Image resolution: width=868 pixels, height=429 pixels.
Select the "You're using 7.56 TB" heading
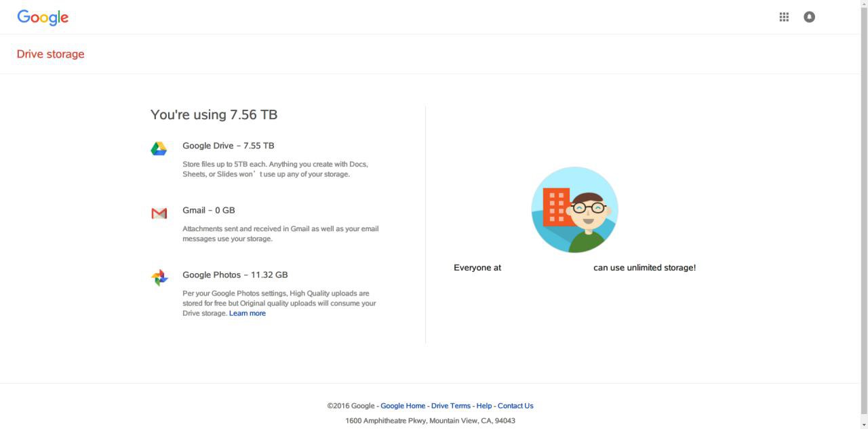214,115
